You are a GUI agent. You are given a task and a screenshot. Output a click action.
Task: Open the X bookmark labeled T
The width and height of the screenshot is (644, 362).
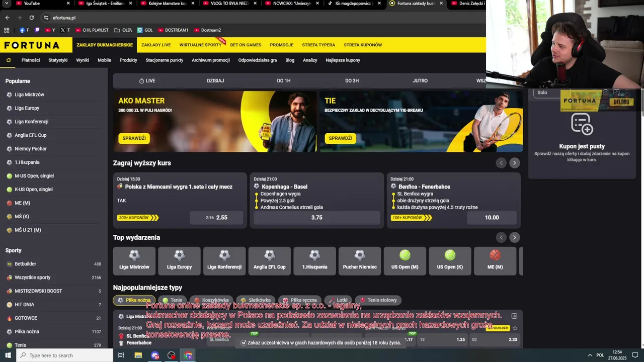pos(65,30)
